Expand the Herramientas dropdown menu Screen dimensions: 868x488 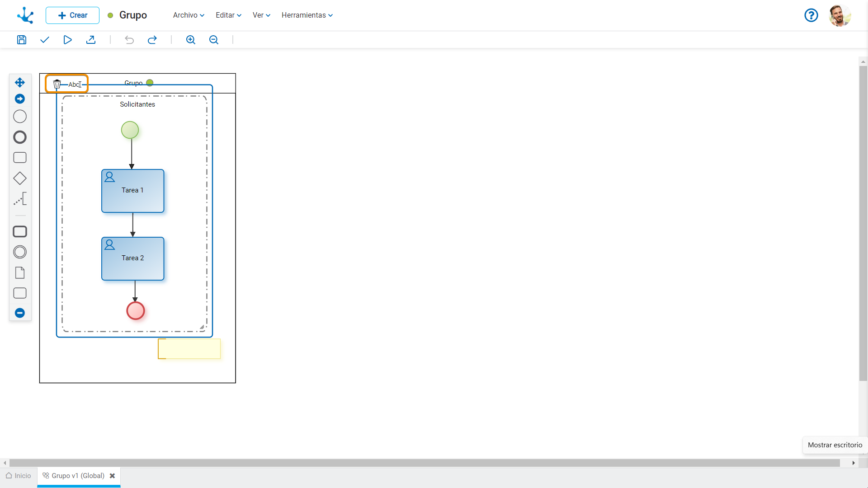click(x=307, y=15)
